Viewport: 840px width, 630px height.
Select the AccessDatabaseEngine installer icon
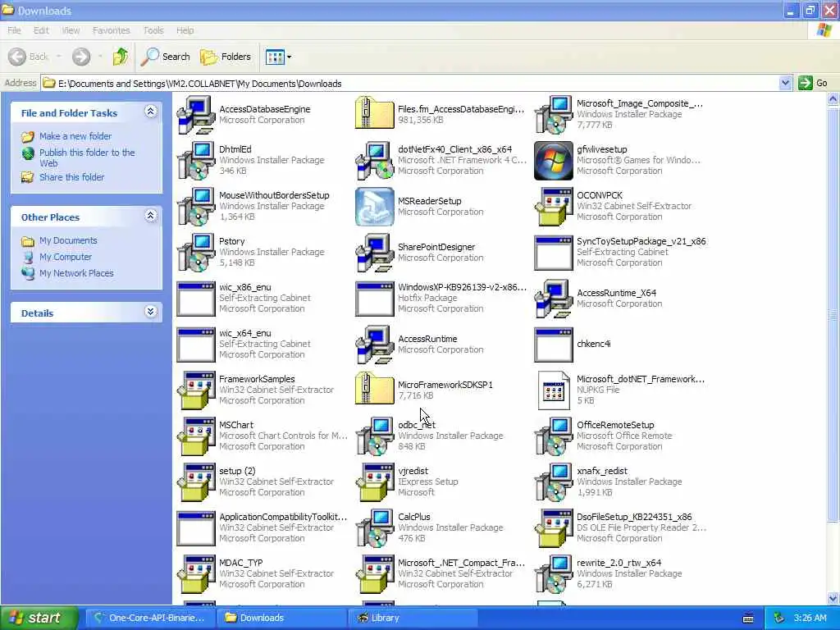point(196,115)
